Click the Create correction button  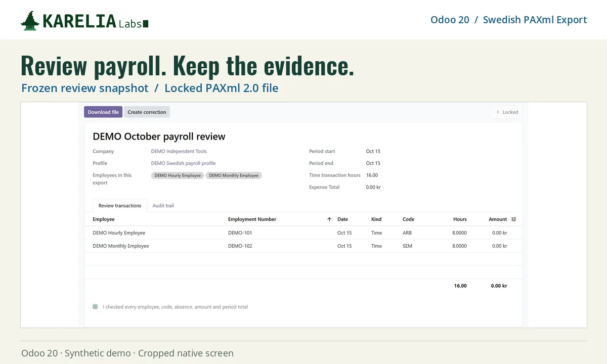147,112
